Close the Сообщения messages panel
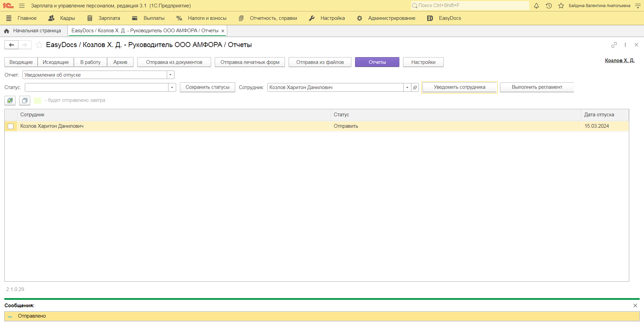The width and height of the screenshot is (644, 325). [x=635, y=306]
